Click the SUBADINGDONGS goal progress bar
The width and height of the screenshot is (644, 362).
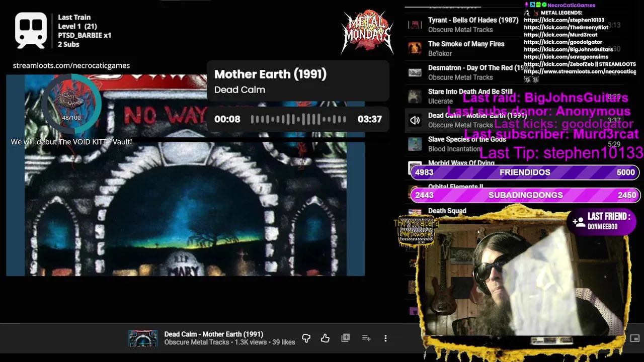[525, 195]
